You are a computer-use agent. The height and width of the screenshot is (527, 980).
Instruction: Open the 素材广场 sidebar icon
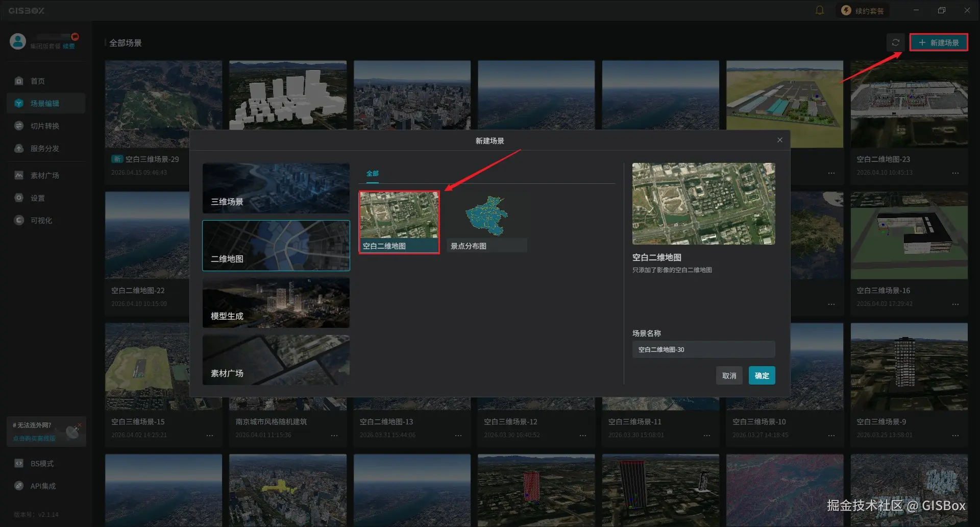[19, 175]
